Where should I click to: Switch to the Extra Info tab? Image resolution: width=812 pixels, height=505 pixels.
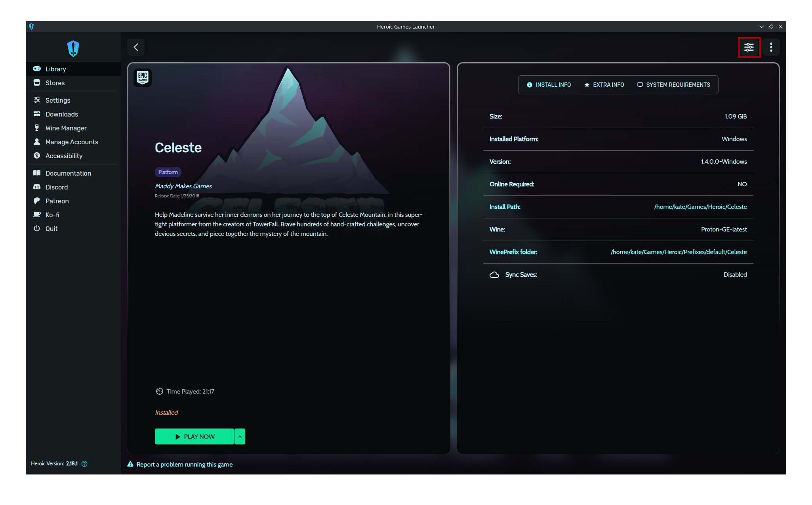[604, 85]
